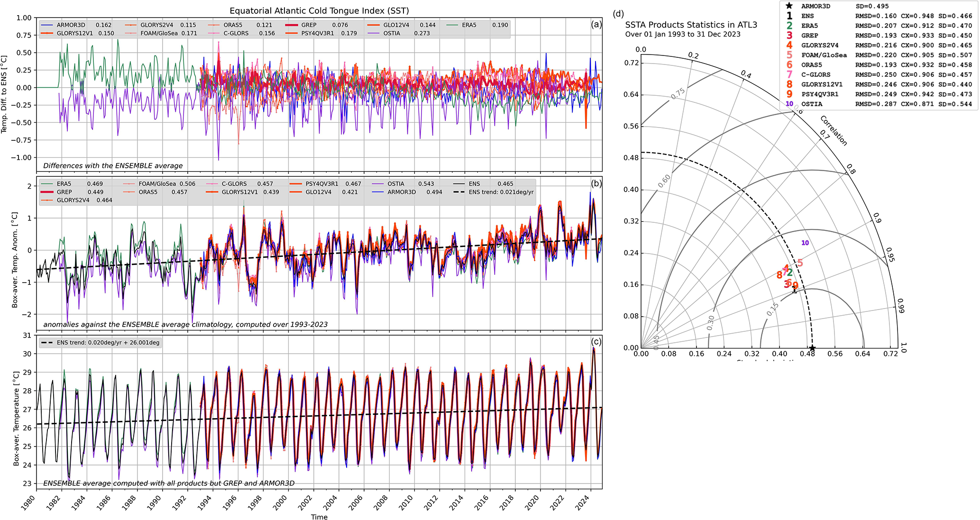Viewport: 980px width, 520px height.
Task: Click the '5 FOAM/GloSea' row with SD=0.507
Action: click(x=879, y=55)
